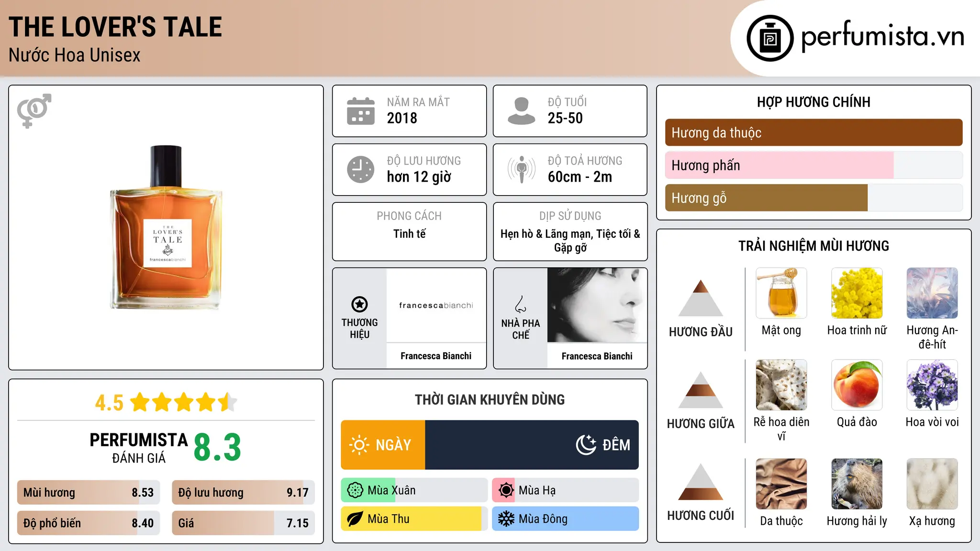Click the leaf icon for Mùa Thu

[x=355, y=519]
